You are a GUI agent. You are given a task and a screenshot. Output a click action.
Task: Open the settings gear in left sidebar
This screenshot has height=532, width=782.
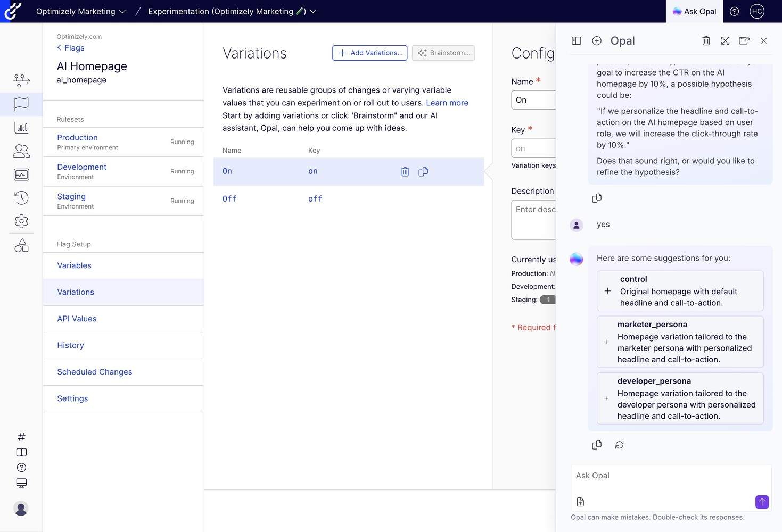21,221
